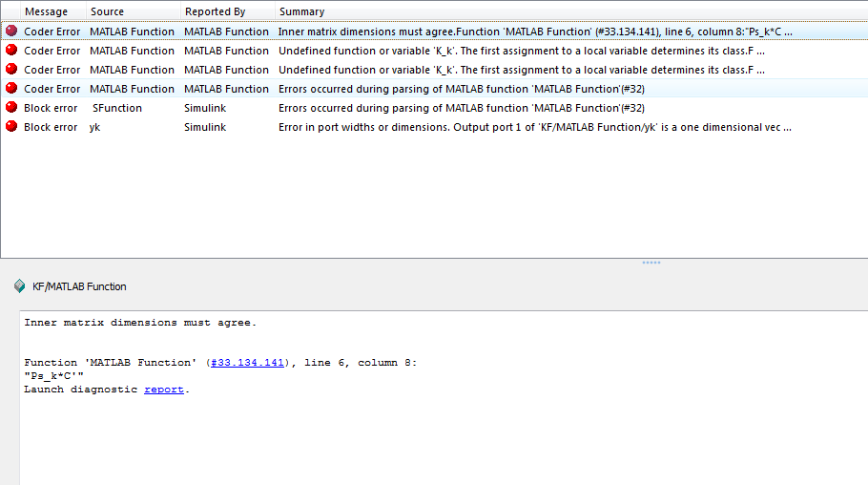Click error icon of Coder Error parsing row
Viewport: 868px width, 485px height.
(x=11, y=89)
